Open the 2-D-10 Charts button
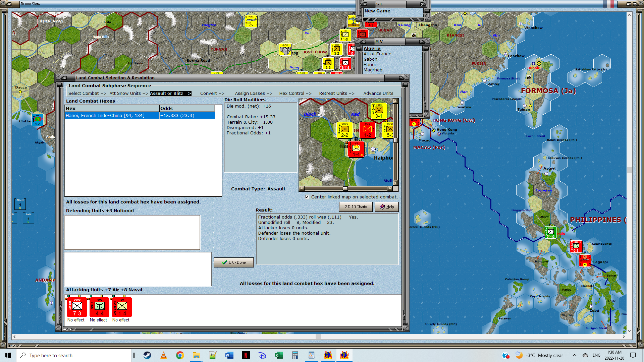 356,207
